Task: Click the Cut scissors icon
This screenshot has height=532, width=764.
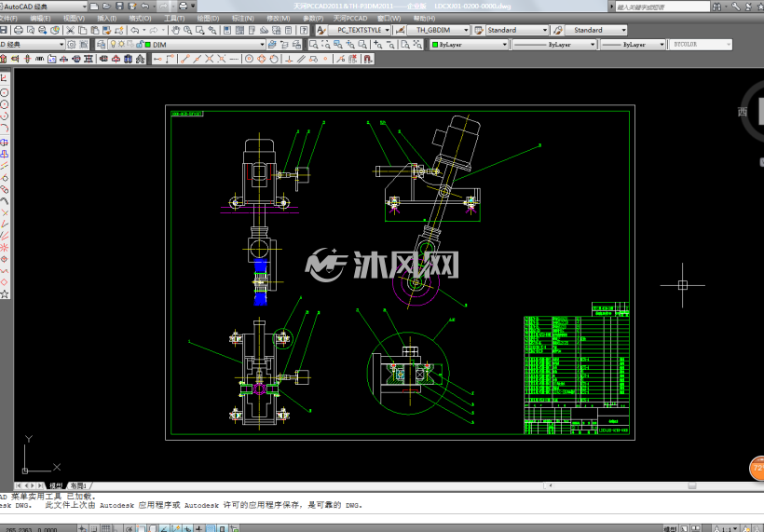Action: pos(70,30)
